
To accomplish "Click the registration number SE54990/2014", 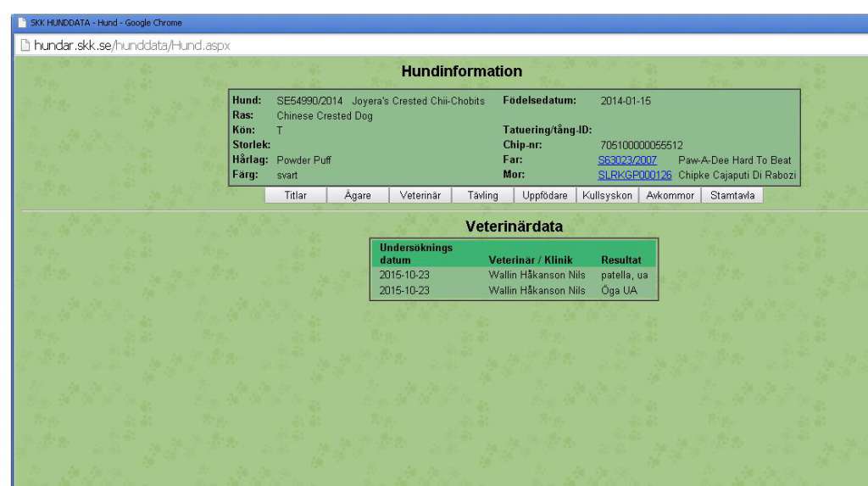I will pos(311,101).
